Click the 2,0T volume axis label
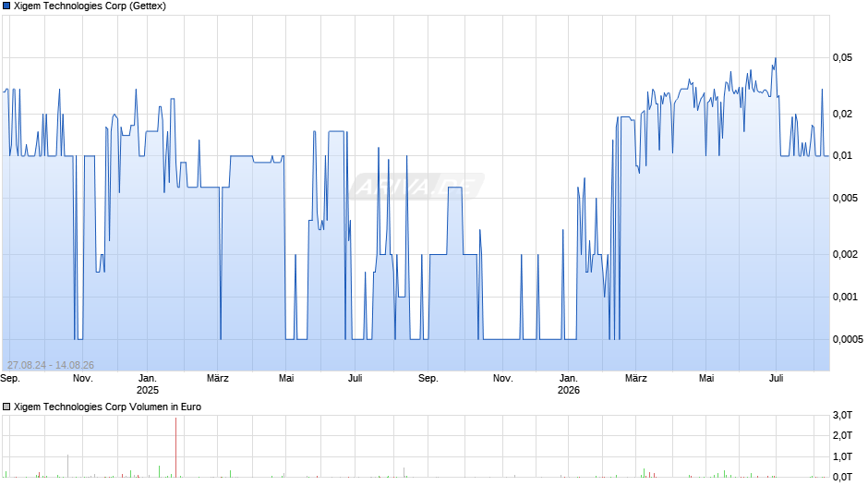Screen dimensions: 868x486 [x=842, y=435]
